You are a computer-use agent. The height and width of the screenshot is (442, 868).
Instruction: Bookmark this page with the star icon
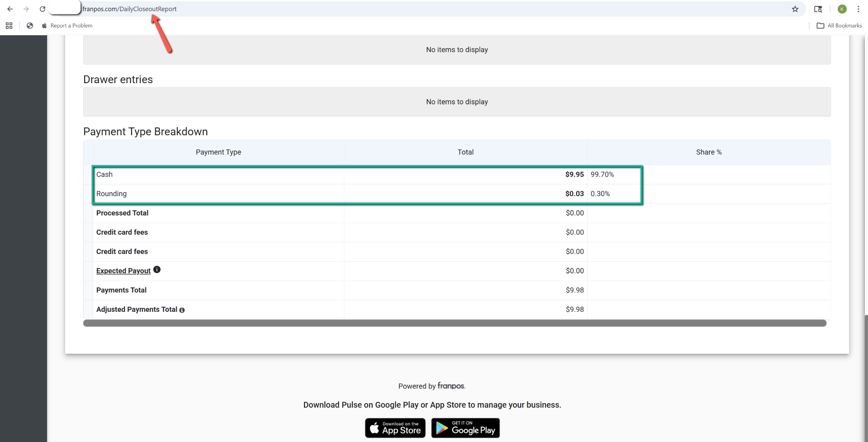pyautogui.click(x=795, y=9)
